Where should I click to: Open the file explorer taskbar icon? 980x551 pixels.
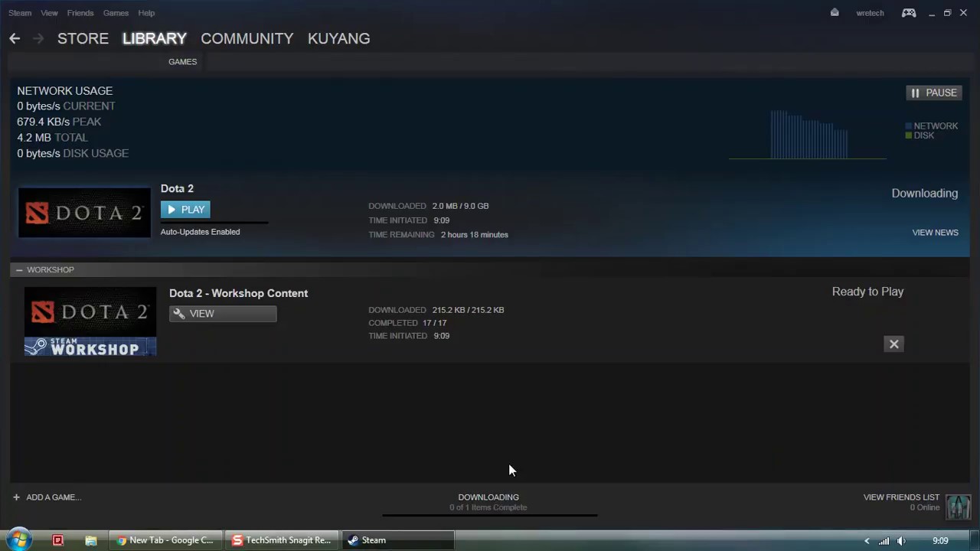tap(90, 540)
